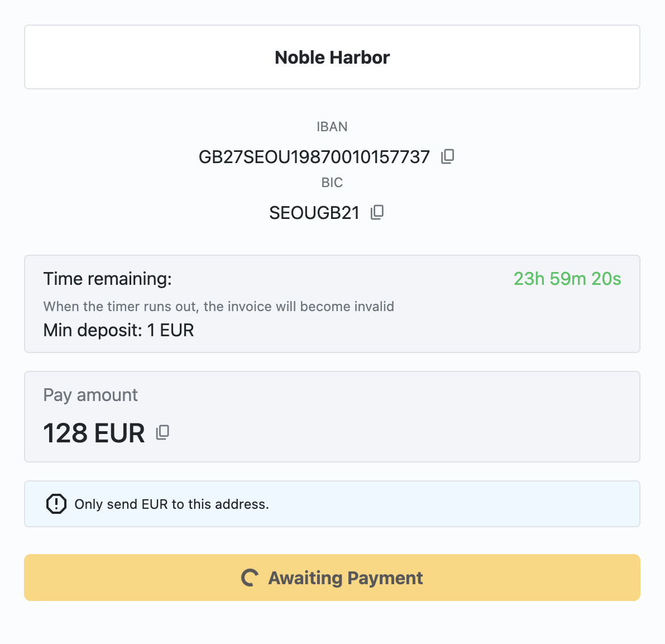665x644 pixels.
Task: Select the IBAN value GB27SEOU19870010157737
Action: point(314,157)
